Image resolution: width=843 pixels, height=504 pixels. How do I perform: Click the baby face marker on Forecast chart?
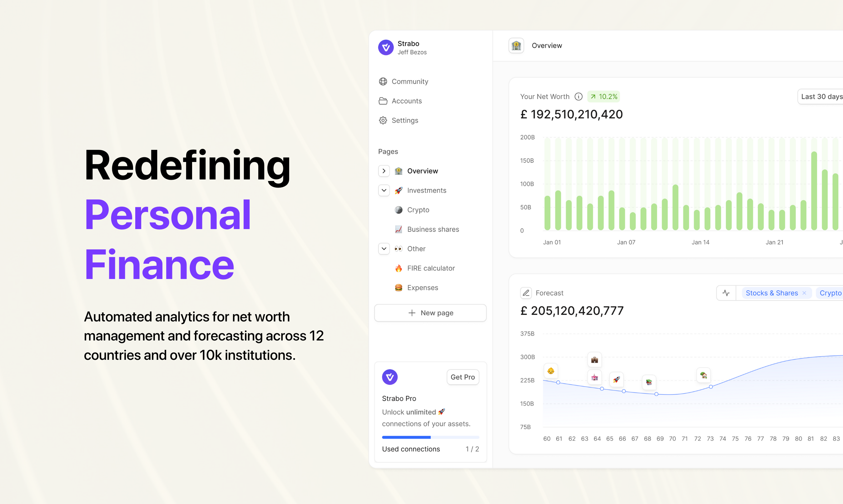point(551,371)
